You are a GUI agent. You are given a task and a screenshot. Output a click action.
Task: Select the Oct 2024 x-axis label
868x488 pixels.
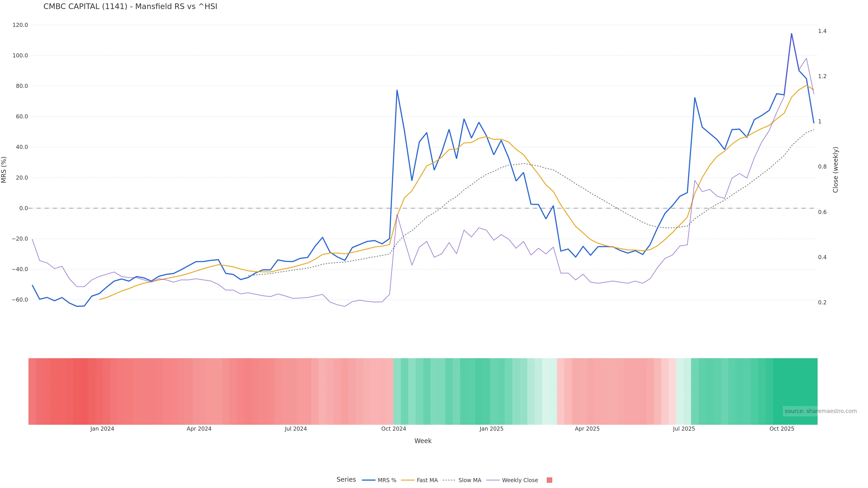coord(394,429)
